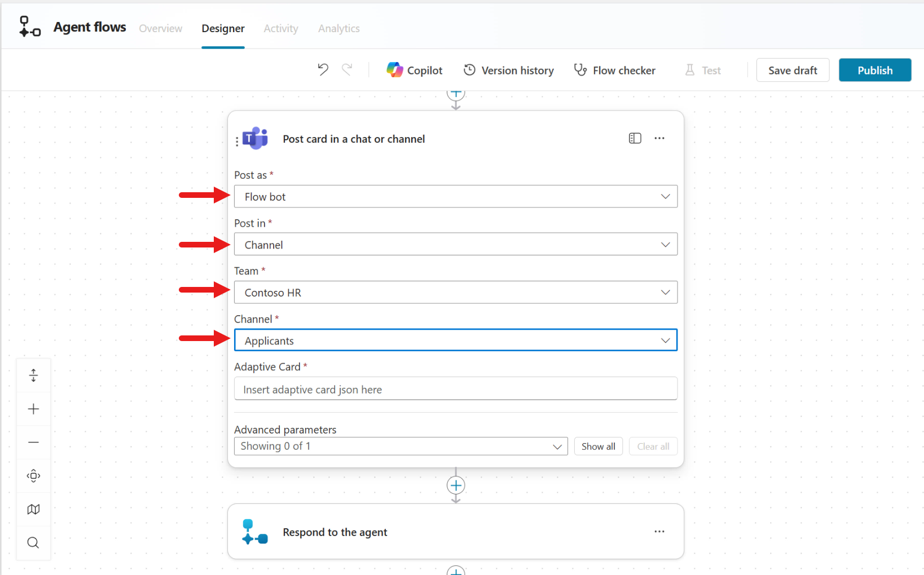Go to the Overview tab
The width and height of the screenshot is (924, 575).
160,28
